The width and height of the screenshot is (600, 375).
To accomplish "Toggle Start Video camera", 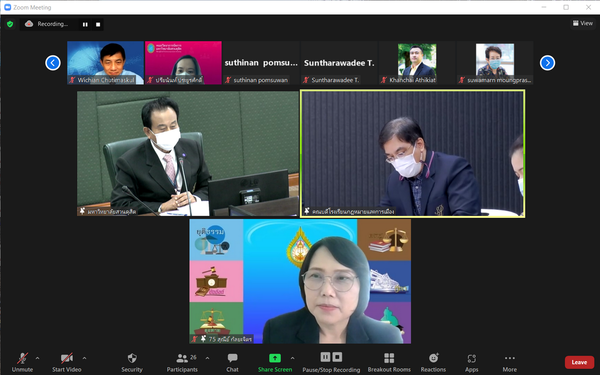I will pyautogui.click(x=67, y=362).
